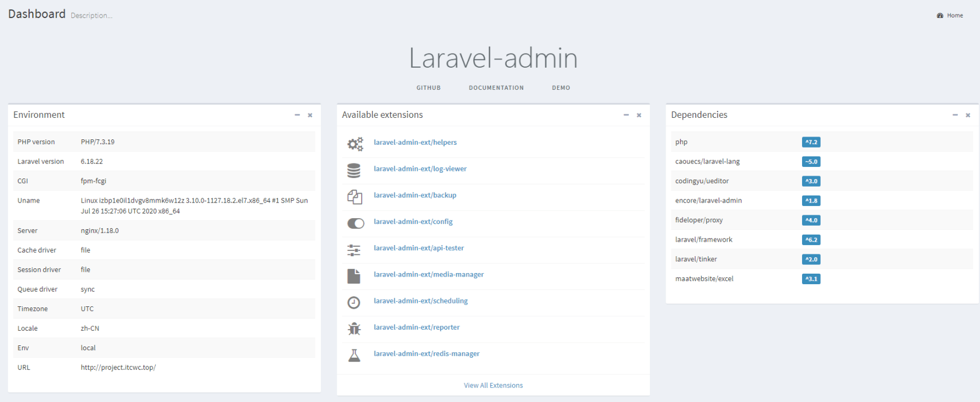Collapse the Available extensions panel
The image size is (980, 402).
[626, 115]
